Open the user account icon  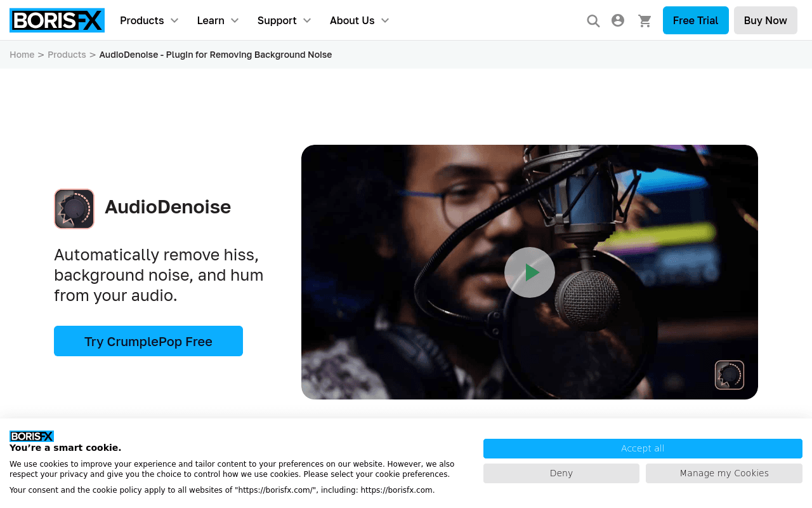tap(618, 20)
